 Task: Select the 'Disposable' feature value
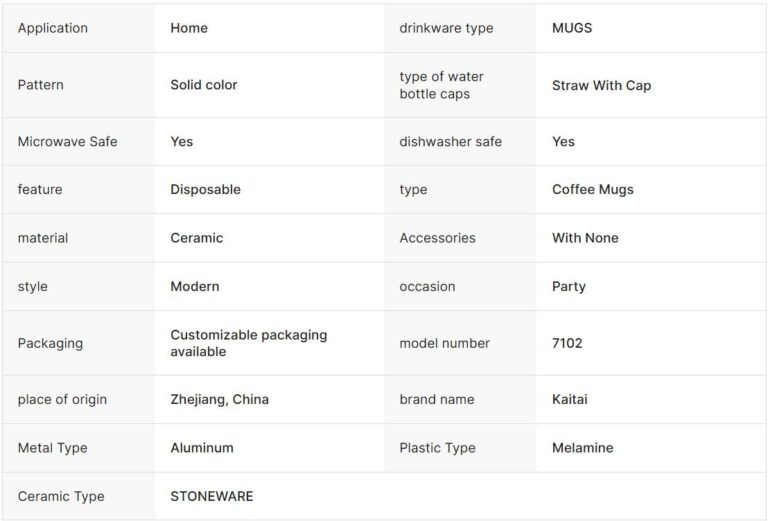point(205,189)
